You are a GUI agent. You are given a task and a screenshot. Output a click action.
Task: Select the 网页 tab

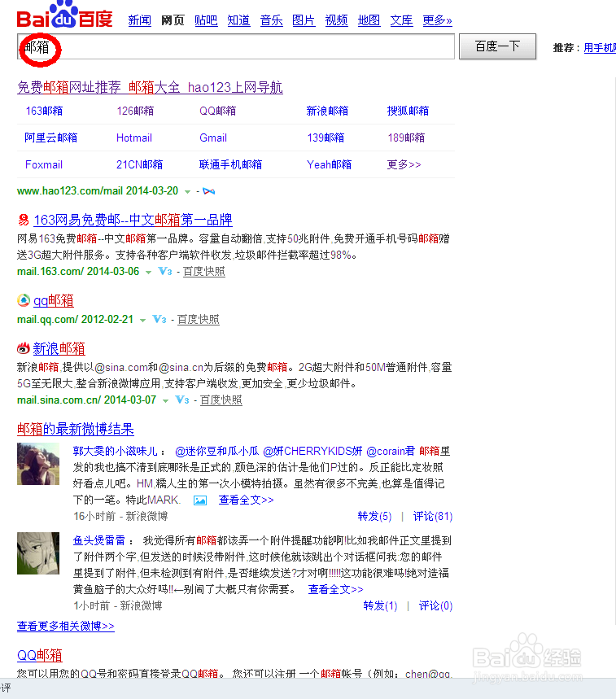pyautogui.click(x=173, y=20)
